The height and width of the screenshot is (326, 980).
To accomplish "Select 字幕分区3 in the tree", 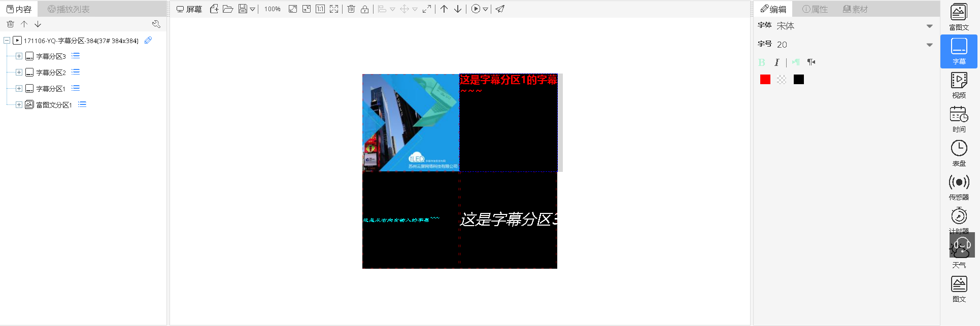I will coord(51,56).
